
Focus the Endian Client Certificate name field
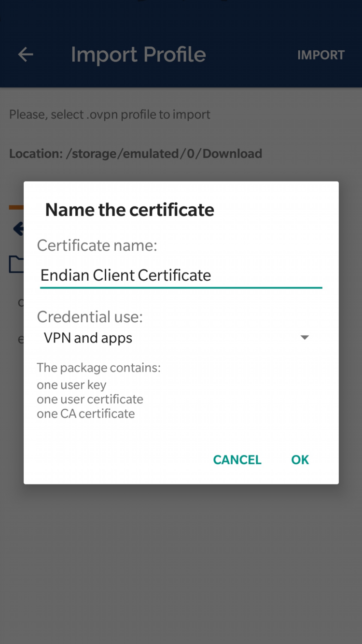[181, 275]
